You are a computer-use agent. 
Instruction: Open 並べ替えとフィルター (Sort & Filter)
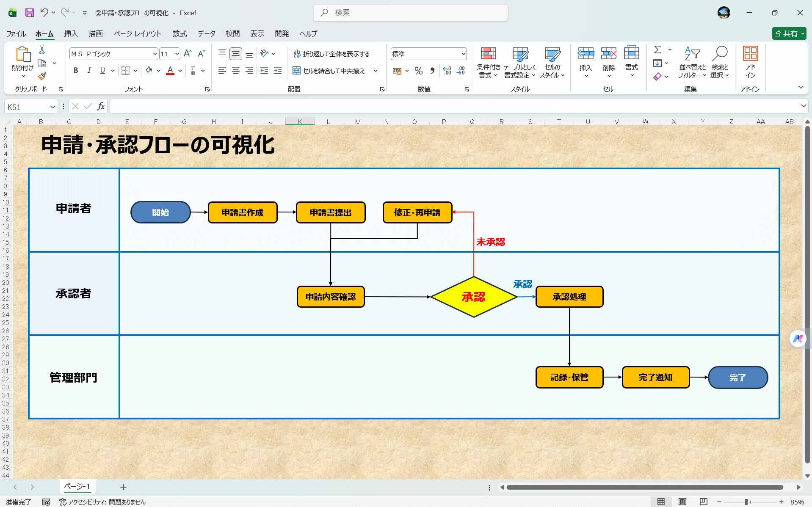coord(693,63)
